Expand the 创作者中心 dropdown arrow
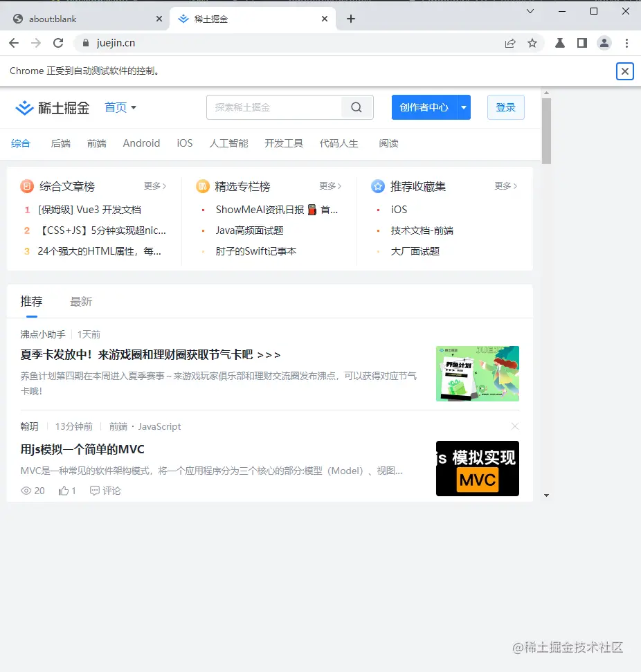 [x=464, y=107]
